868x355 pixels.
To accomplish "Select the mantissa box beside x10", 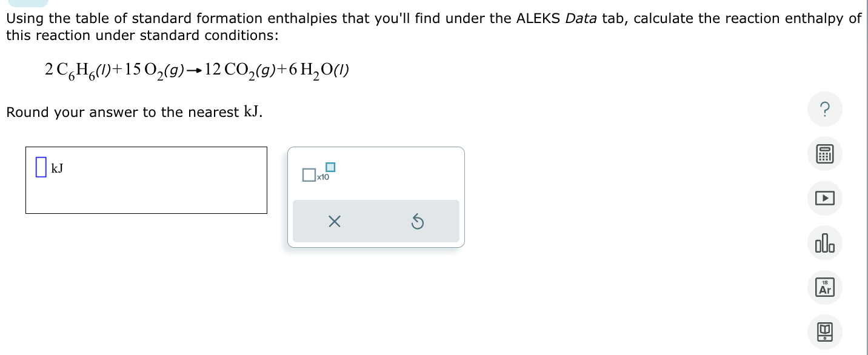I will (x=309, y=175).
